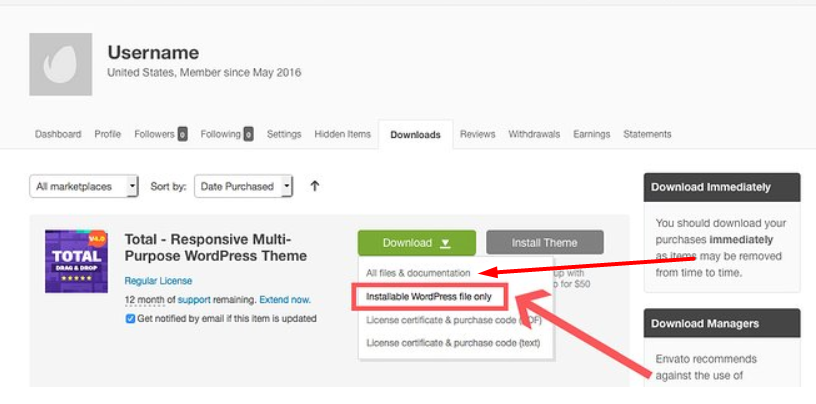
Task: Click the Username avatar image
Action: coord(60,64)
